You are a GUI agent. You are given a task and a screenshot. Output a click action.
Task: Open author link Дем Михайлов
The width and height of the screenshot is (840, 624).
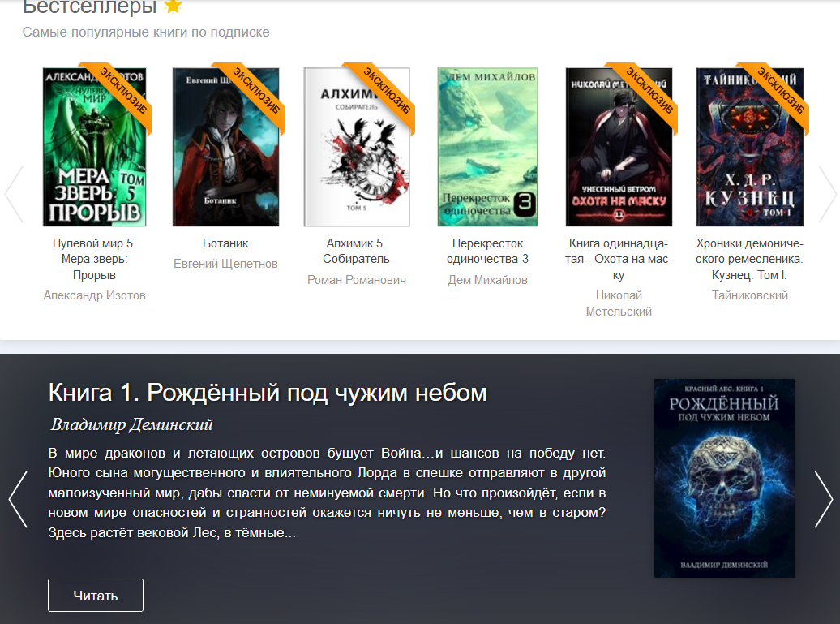pos(487,280)
